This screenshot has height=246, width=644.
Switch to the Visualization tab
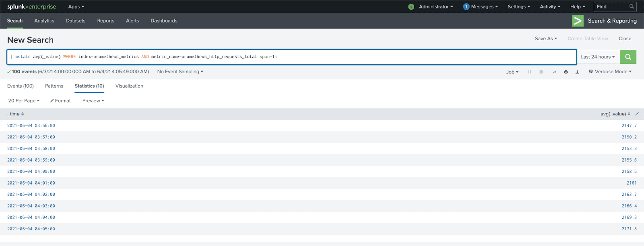[x=129, y=86]
